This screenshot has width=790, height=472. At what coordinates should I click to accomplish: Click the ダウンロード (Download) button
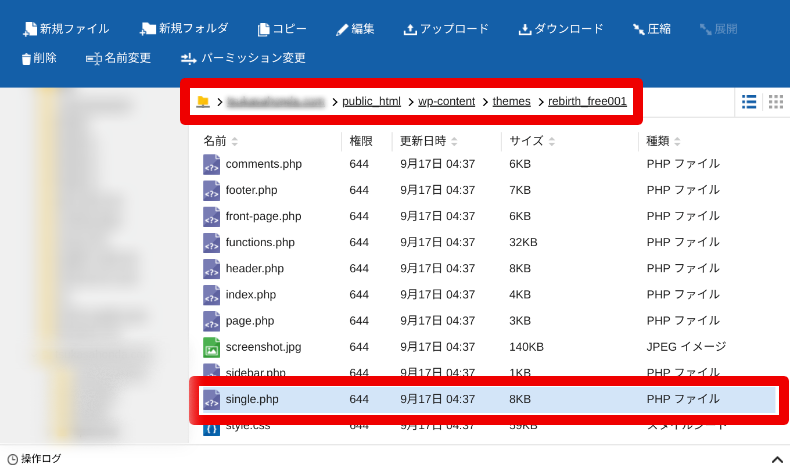coord(560,29)
